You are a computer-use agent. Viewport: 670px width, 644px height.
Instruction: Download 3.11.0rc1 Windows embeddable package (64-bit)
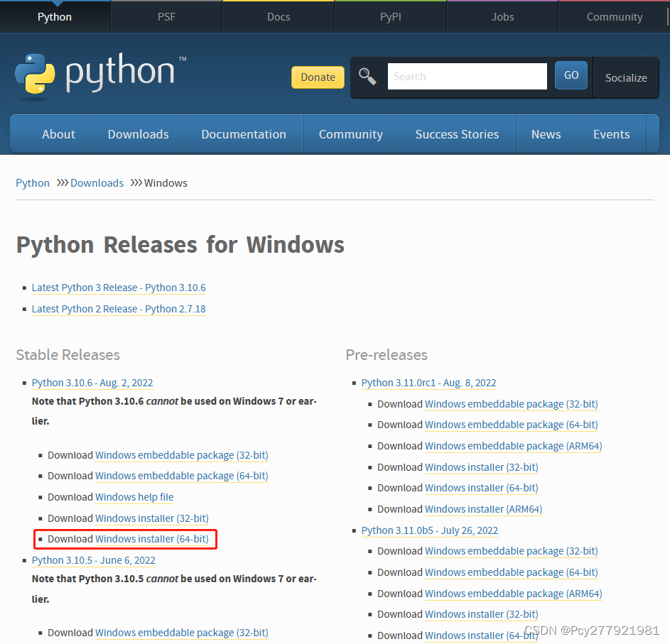click(x=512, y=425)
